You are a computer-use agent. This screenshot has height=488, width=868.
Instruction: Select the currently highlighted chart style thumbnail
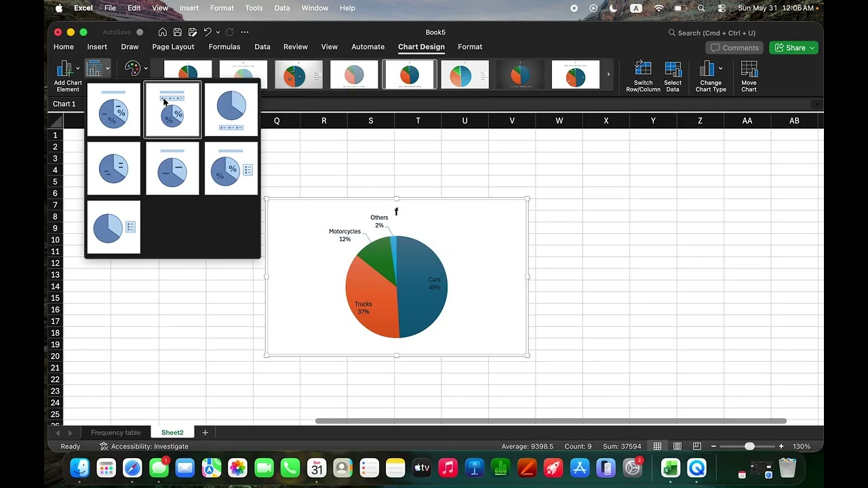coord(410,75)
